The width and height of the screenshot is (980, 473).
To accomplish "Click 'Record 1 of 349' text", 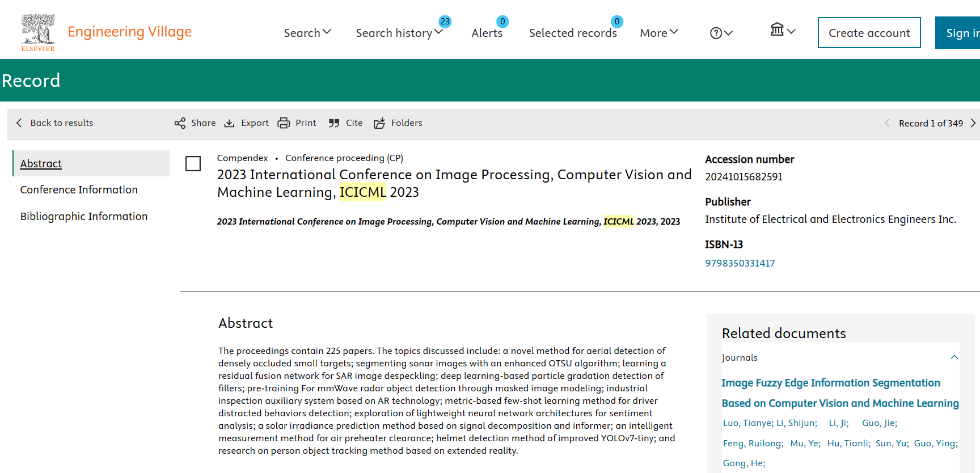I will [x=931, y=123].
